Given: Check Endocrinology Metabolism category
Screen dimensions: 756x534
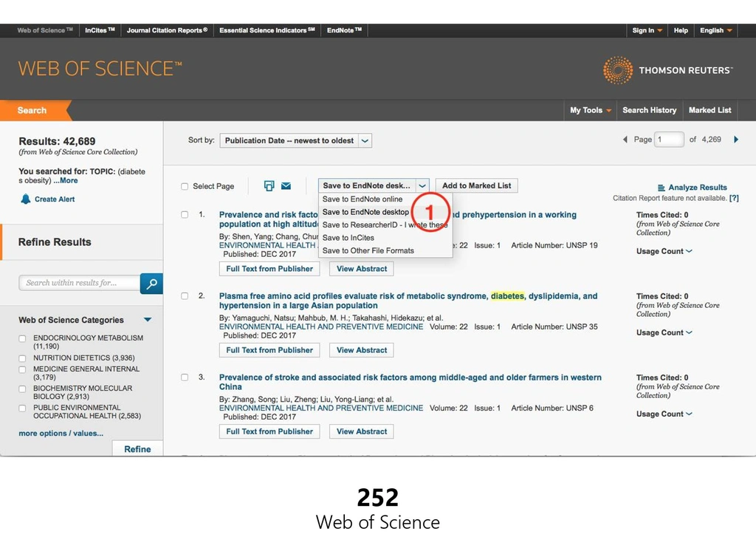Looking at the screenshot, I should pos(22,338).
